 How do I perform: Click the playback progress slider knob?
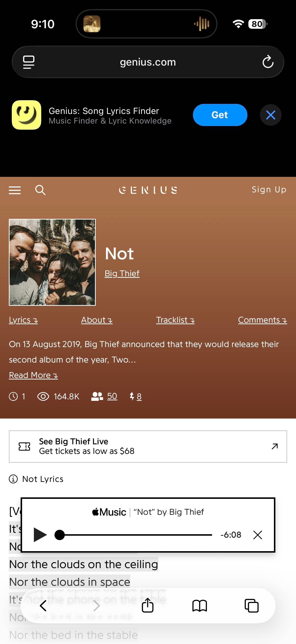(x=60, y=535)
